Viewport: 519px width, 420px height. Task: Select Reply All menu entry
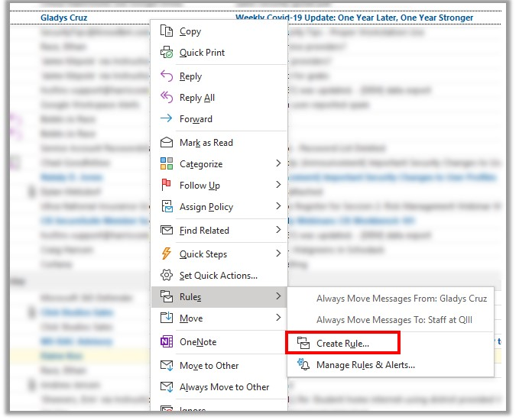(219, 98)
